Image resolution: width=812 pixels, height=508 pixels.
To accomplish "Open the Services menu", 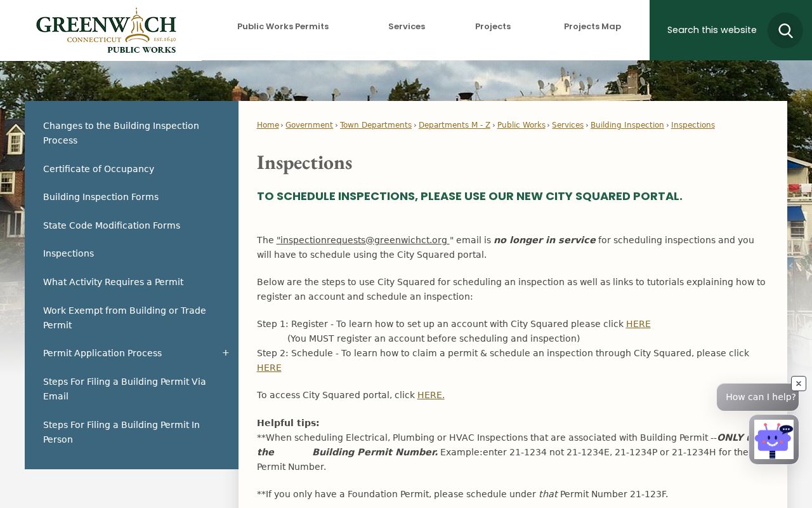I will 407,27.
